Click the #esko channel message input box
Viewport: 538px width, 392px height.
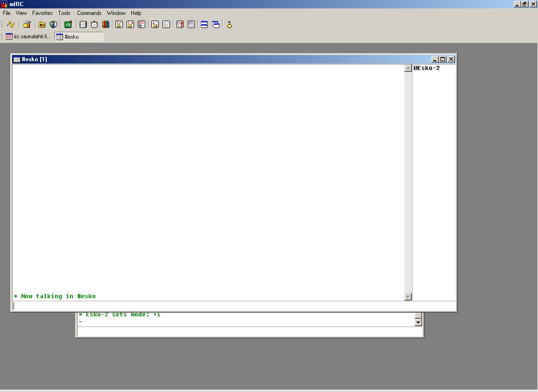(234, 306)
